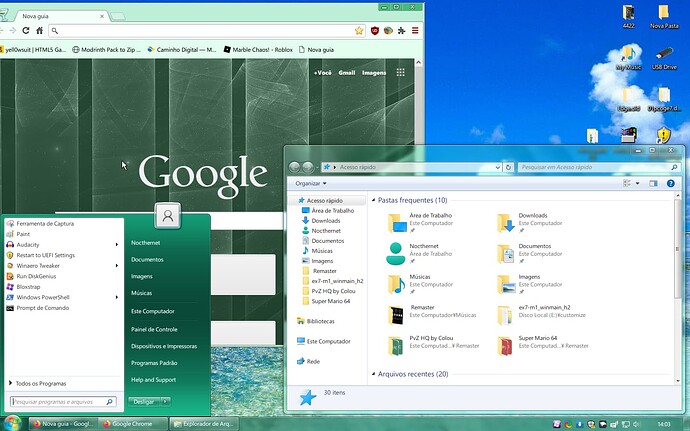Open the USB Drive desktop icon
Viewport: 690px width, 431px height.
click(x=664, y=58)
